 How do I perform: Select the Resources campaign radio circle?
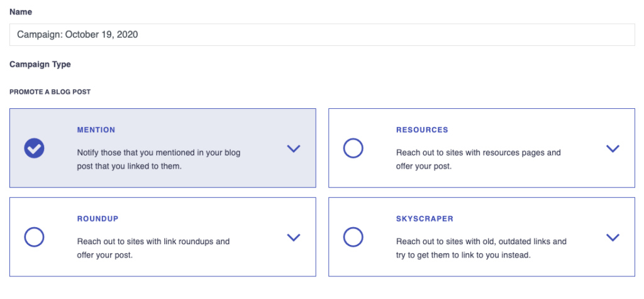[353, 149]
